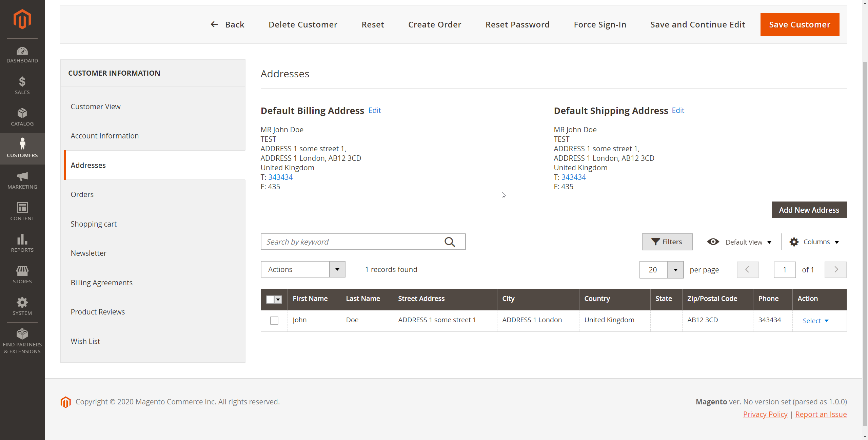Switch to the Orders tab
The height and width of the screenshot is (440, 868).
tap(82, 194)
